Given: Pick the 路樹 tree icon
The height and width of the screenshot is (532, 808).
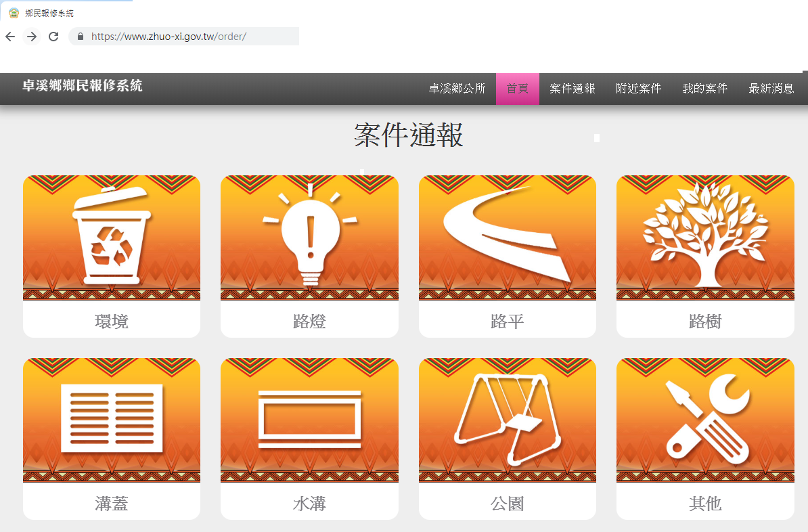Looking at the screenshot, I should [x=705, y=235].
